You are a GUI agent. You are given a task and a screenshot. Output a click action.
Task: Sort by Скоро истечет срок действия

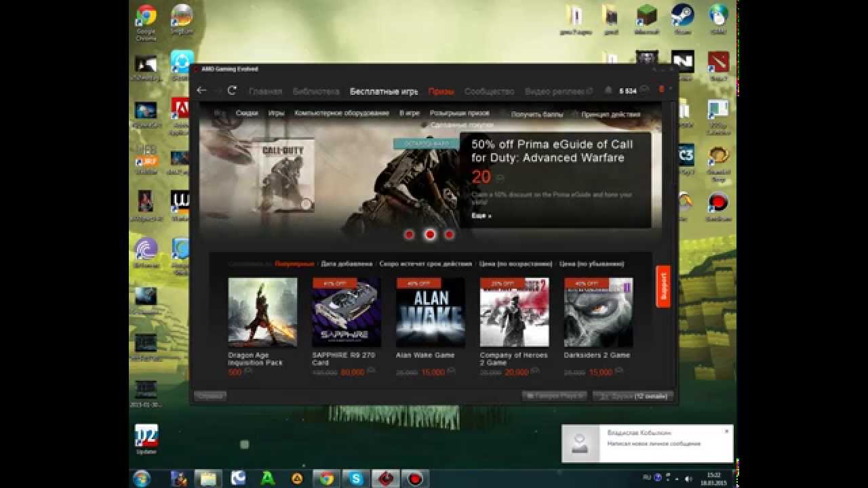point(425,264)
